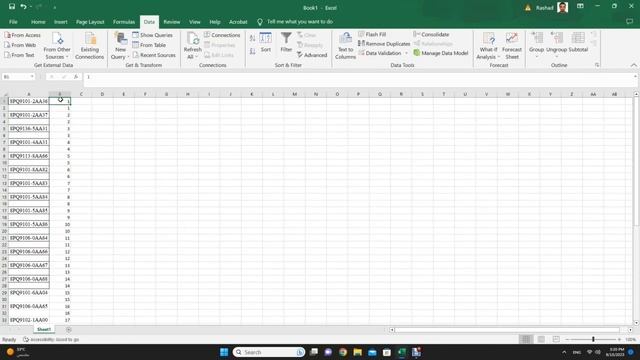
Task: Click the taskbar Search box
Action: [x=269, y=352]
